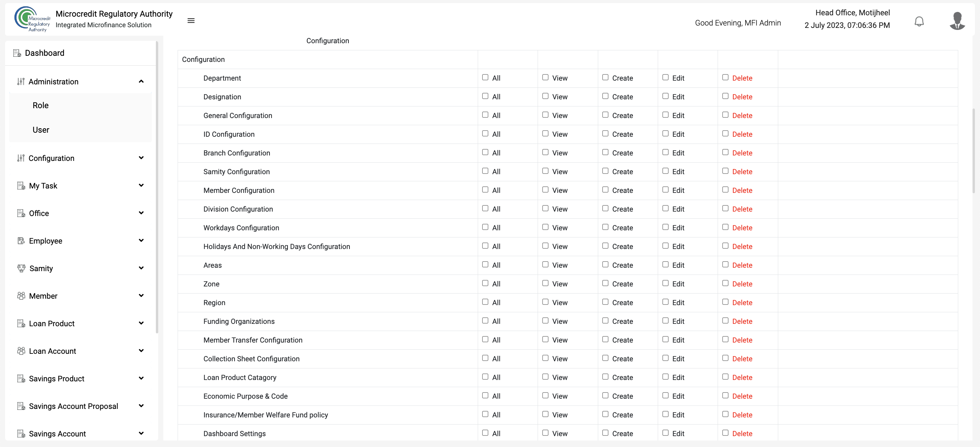980x447 pixels.
Task: Enable All for Samity Configuration
Action: 485,171
